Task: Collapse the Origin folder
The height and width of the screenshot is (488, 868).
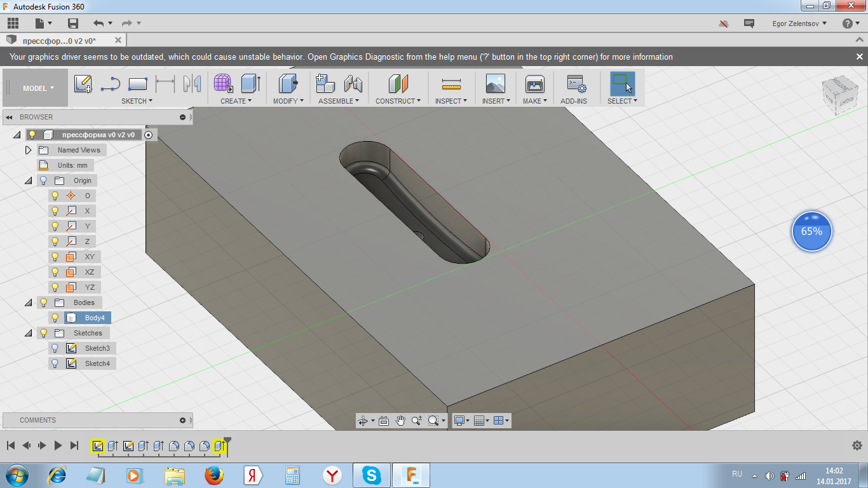Action: pos(28,180)
